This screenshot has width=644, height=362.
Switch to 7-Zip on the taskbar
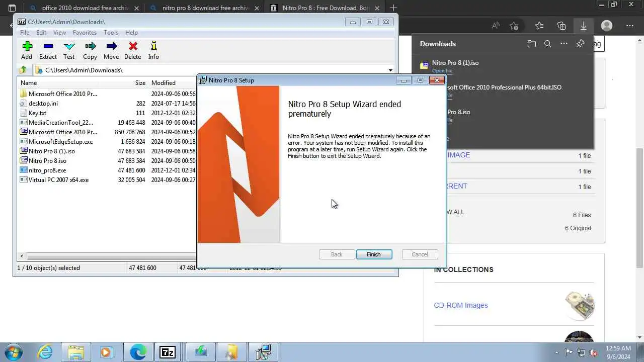coord(168,352)
